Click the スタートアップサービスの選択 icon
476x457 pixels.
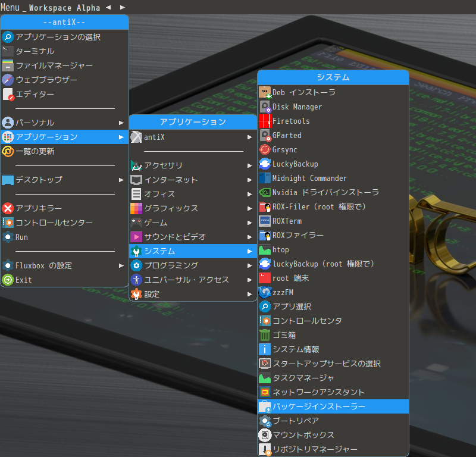pyautogui.click(x=265, y=364)
